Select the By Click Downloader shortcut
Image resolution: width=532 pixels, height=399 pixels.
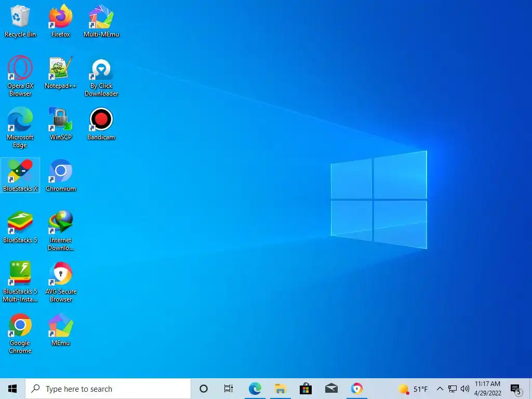(101, 76)
